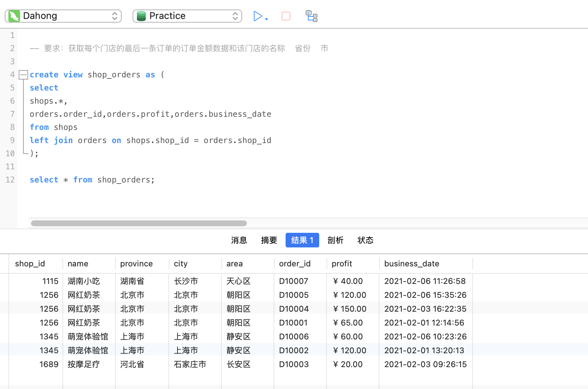Sort by the shop_id column header
The width and height of the screenshot is (588, 389).
point(30,263)
